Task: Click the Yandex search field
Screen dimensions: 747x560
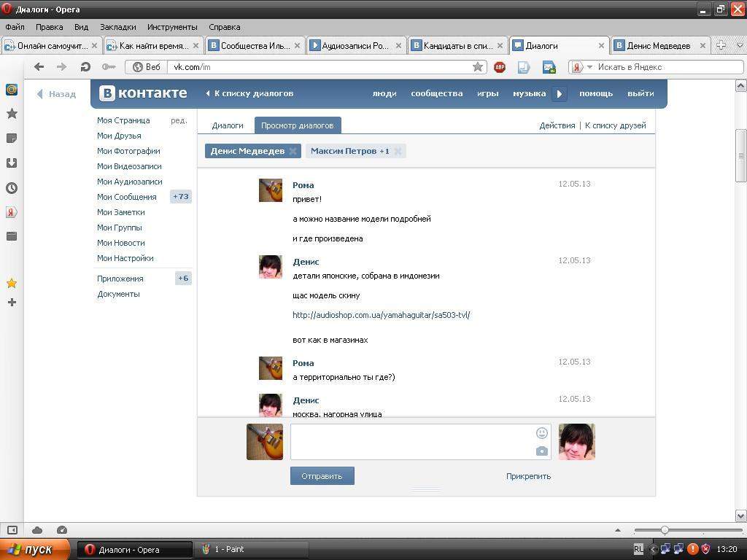Action: pos(669,67)
